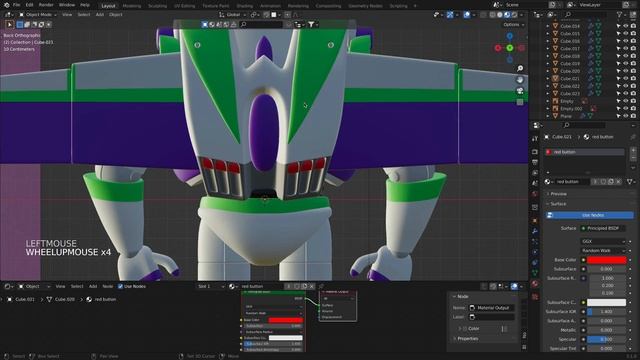Viewport: 640px width, 360px height.
Task: Switch to the Shading workspace tab
Action: pos(244,6)
